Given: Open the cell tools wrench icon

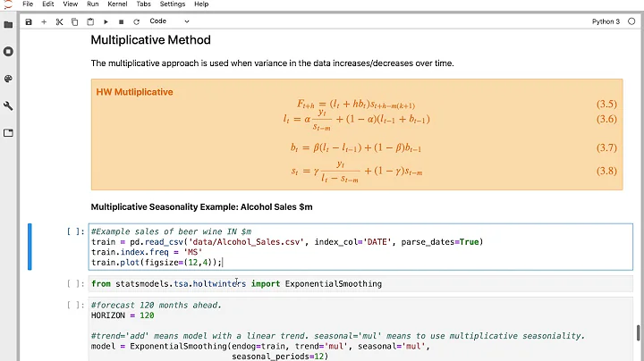Looking at the screenshot, I should coord(8,105).
